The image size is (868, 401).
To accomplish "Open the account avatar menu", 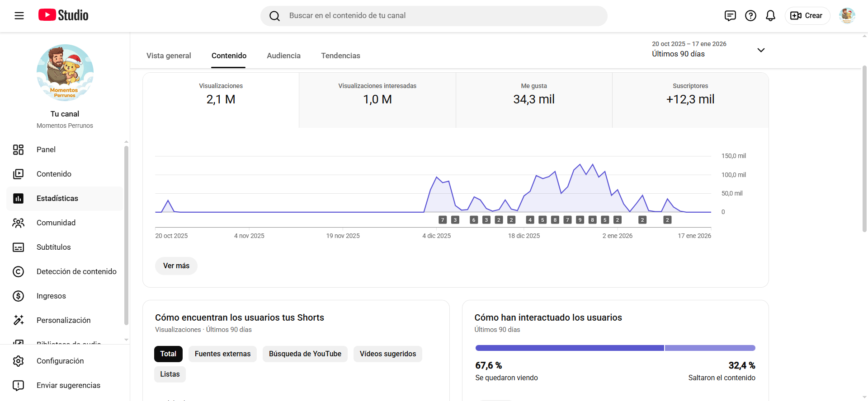I will (847, 16).
